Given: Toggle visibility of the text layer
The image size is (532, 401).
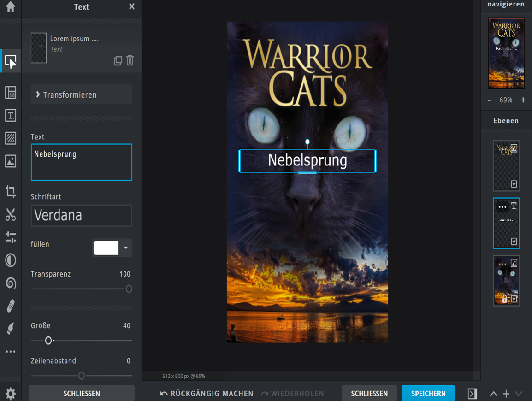Looking at the screenshot, I should (x=514, y=241).
